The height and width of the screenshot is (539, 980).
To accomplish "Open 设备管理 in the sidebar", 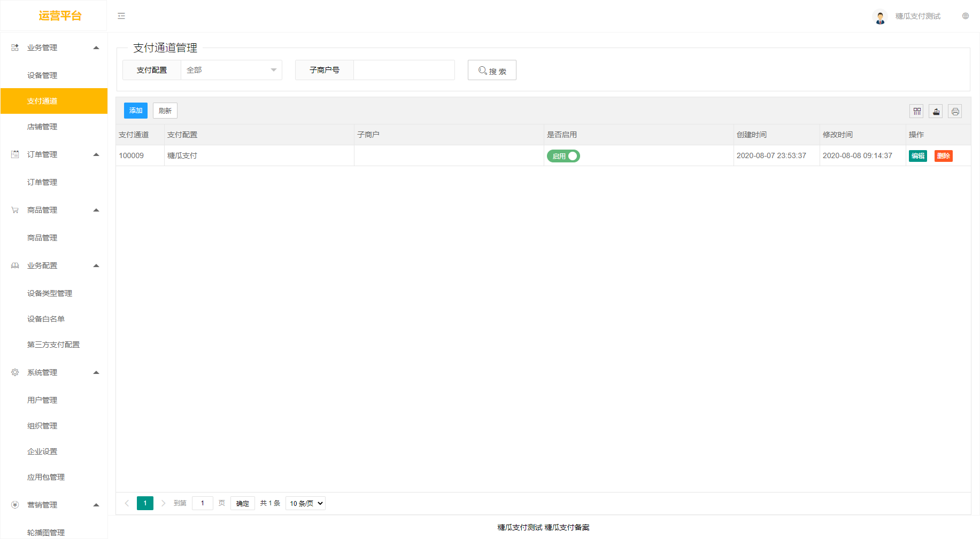I will [x=42, y=75].
